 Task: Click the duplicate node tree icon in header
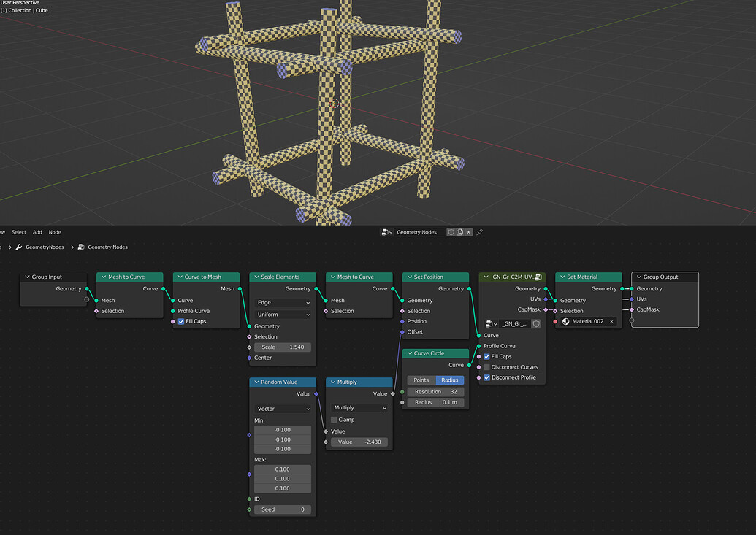coord(460,232)
